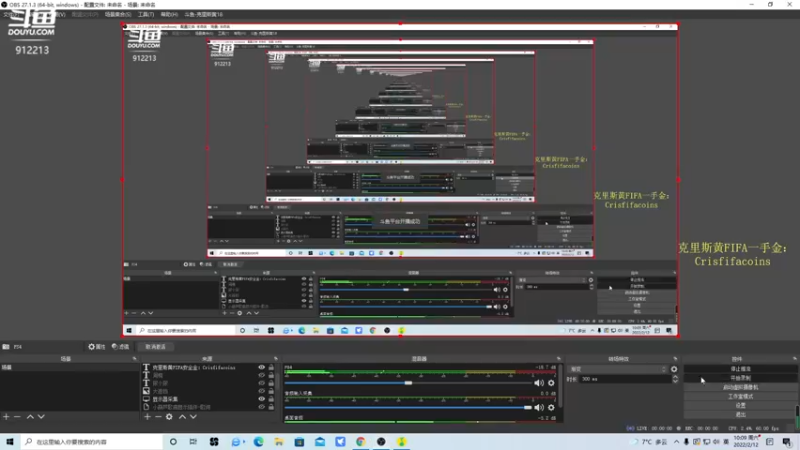Expand the Windows system tray chevron
This screenshot has width=800, height=450.
coord(677,442)
